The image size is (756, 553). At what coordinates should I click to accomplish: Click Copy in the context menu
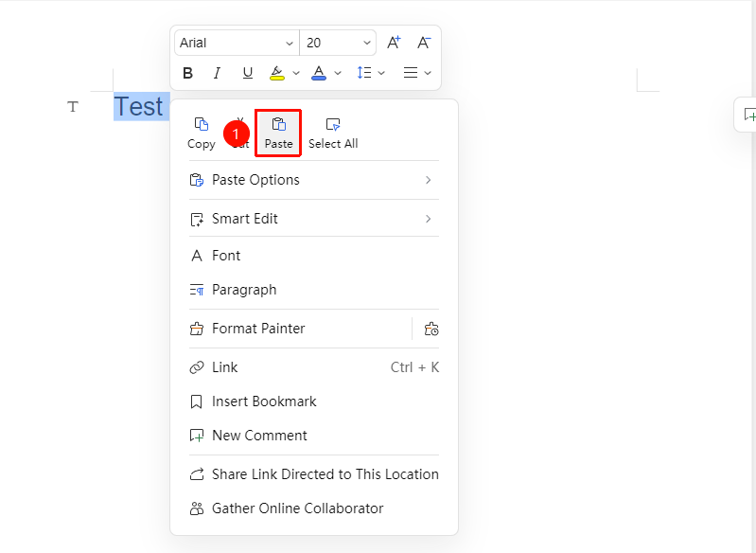[201, 134]
